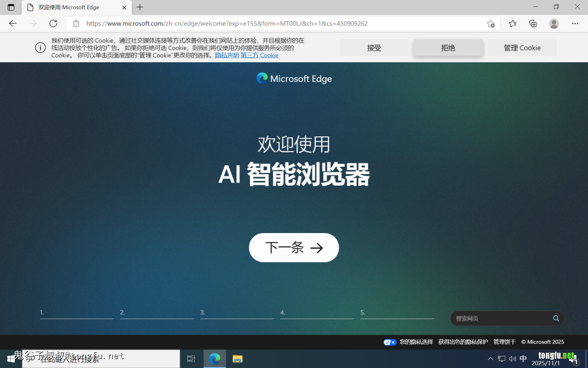The height and width of the screenshot is (368, 588).
Task: Click the 搜索网页 search input field
Action: click(x=500, y=318)
